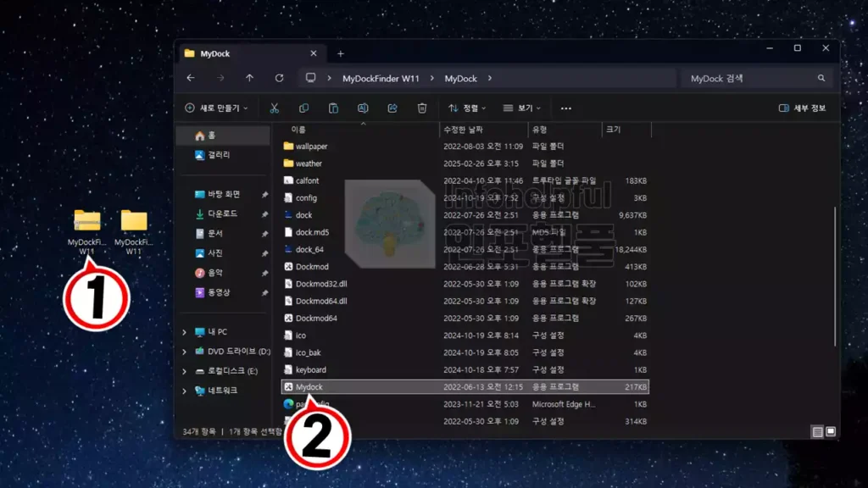The image size is (868, 488).
Task: Unpin 바탕 화면 from quick access
Action: click(264, 194)
